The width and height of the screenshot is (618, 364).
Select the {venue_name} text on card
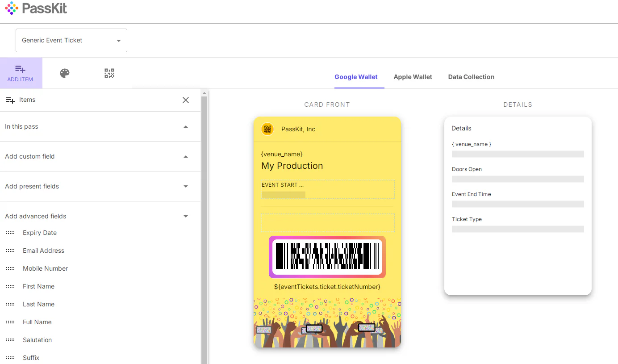tap(282, 154)
